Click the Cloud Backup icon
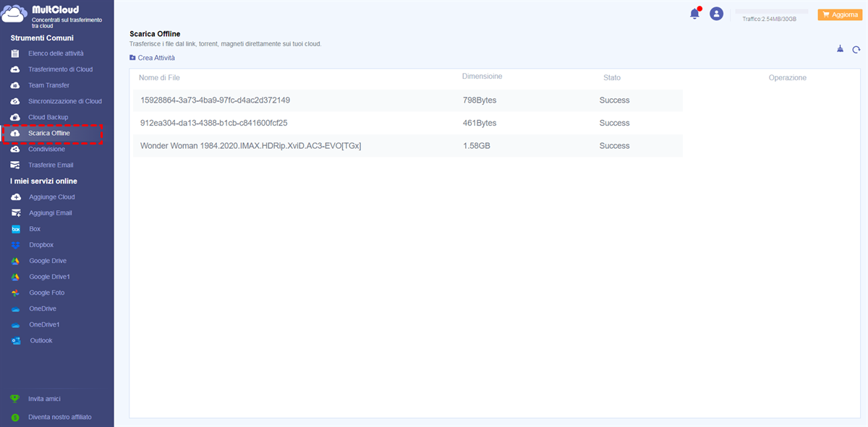This screenshot has height=427, width=868. point(15,117)
